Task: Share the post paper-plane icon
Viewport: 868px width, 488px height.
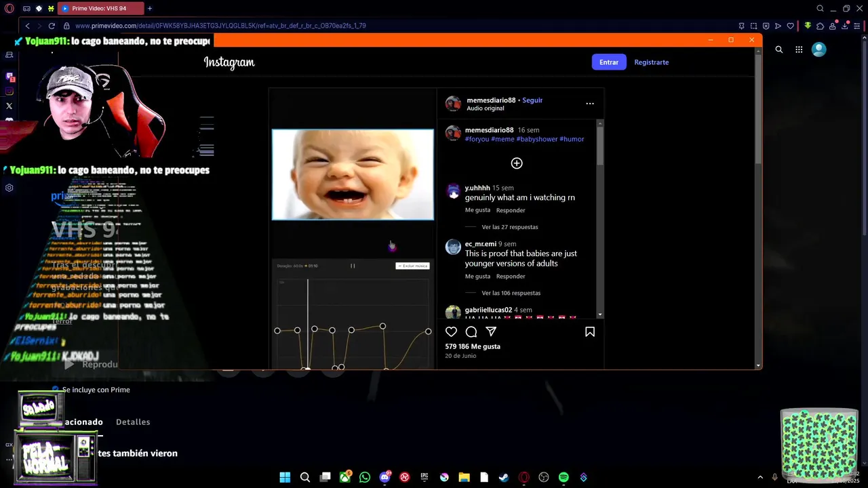Action: [491, 331]
